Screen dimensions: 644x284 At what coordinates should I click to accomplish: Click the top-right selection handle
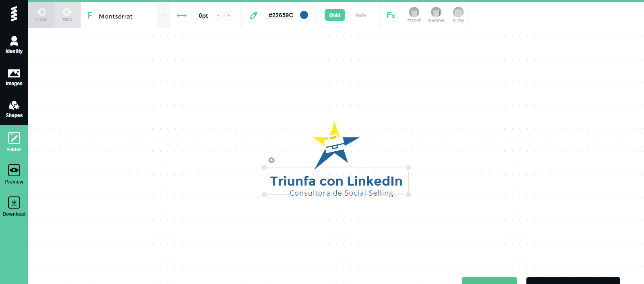408,167
